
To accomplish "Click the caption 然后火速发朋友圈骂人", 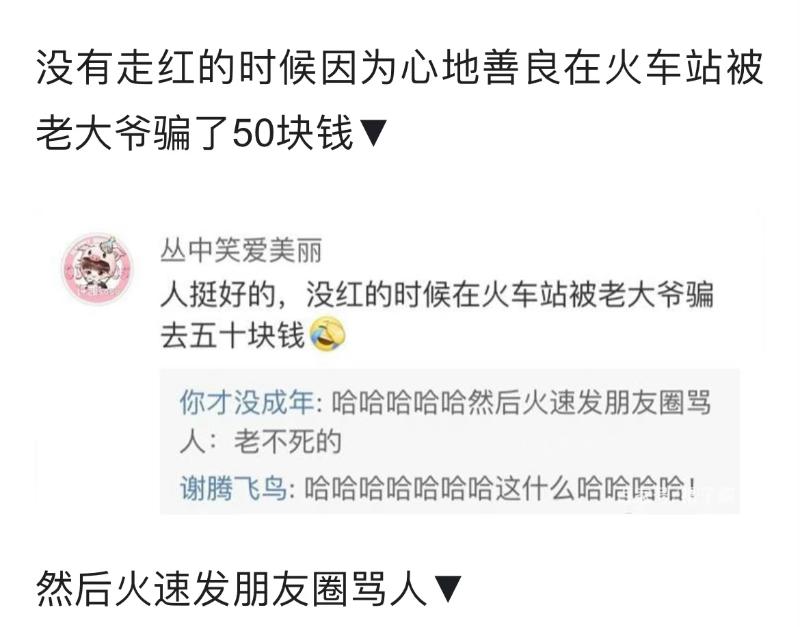I will (232, 589).
